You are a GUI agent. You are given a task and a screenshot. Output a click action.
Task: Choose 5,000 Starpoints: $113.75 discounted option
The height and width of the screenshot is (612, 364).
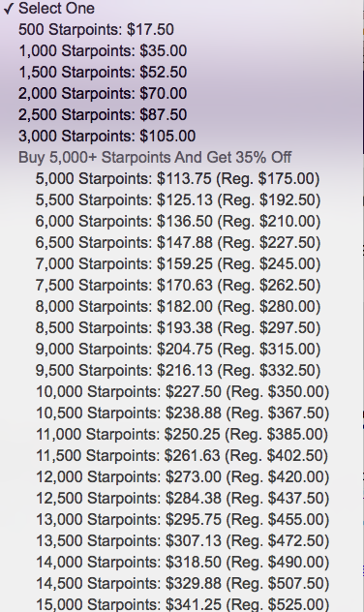click(181, 178)
